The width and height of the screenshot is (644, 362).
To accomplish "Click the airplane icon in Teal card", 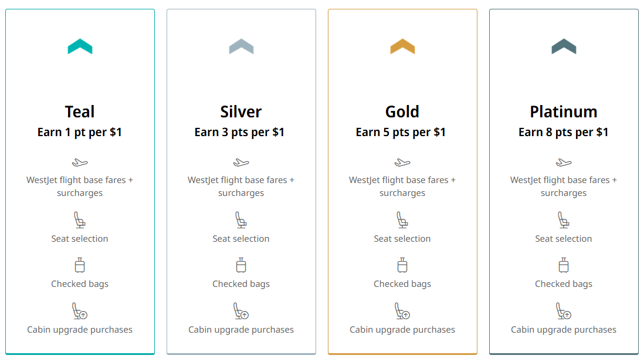I will (80, 163).
